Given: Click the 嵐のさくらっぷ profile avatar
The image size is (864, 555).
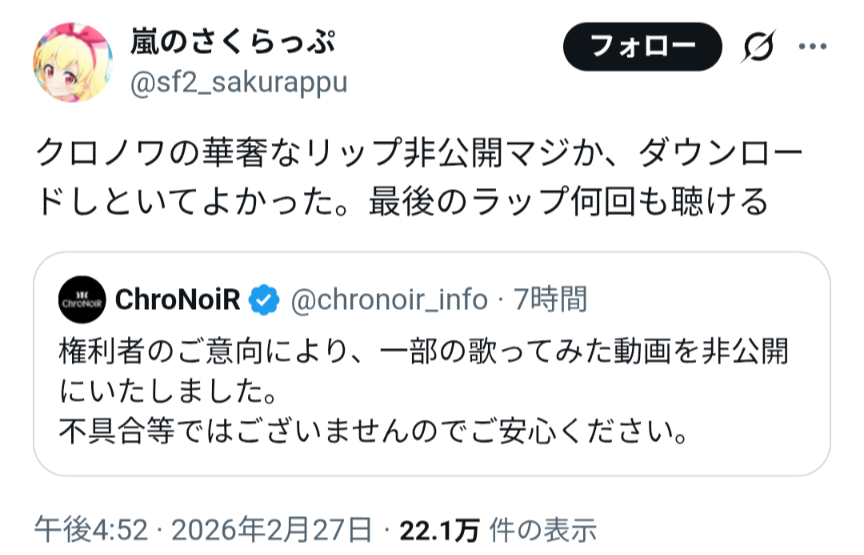Looking at the screenshot, I should tap(73, 62).
